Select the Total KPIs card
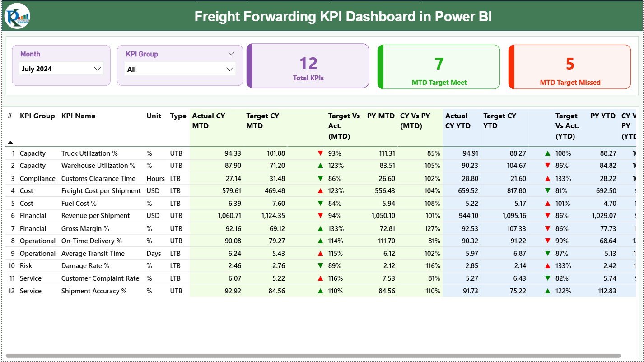Image resolution: width=644 pixels, height=362 pixels. click(x=308, y=66)
